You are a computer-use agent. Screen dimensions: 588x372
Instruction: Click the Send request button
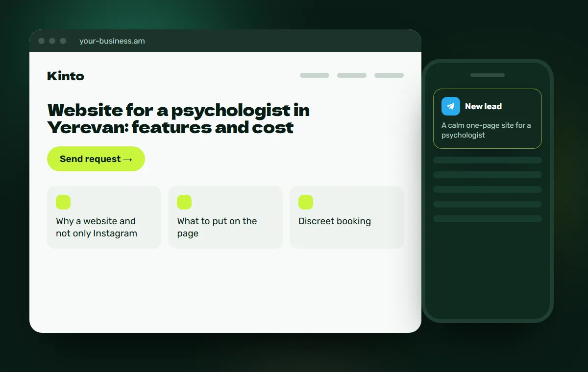tap(96, 159)
